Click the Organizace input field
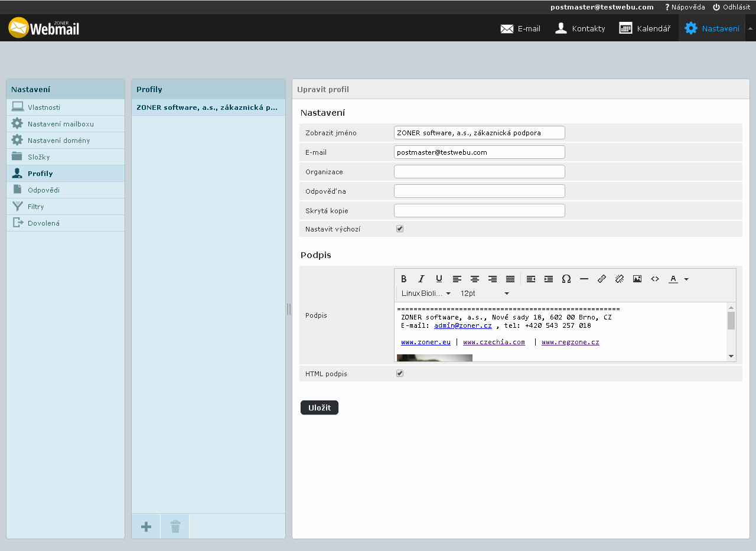Viewport: 756px width, 551px height. point(479,172)
